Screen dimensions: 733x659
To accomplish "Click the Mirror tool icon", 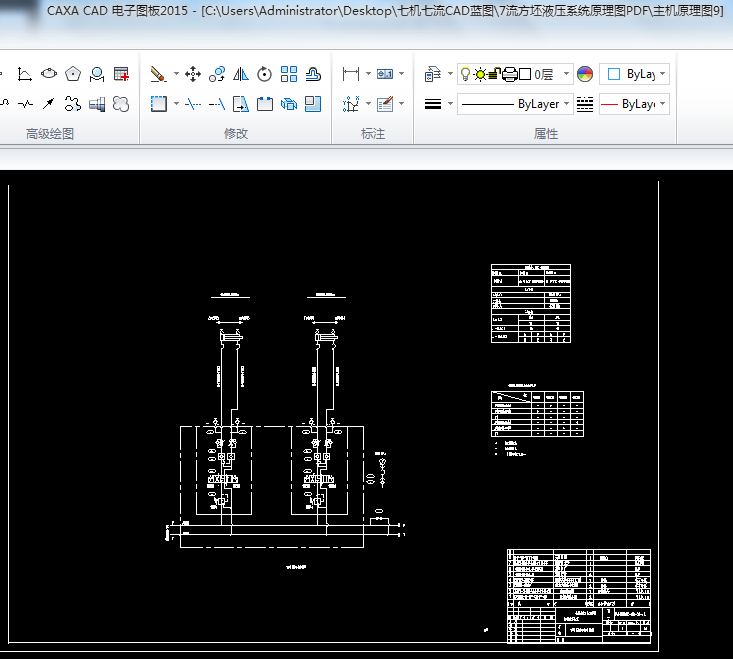I will (x=241, y=74).
